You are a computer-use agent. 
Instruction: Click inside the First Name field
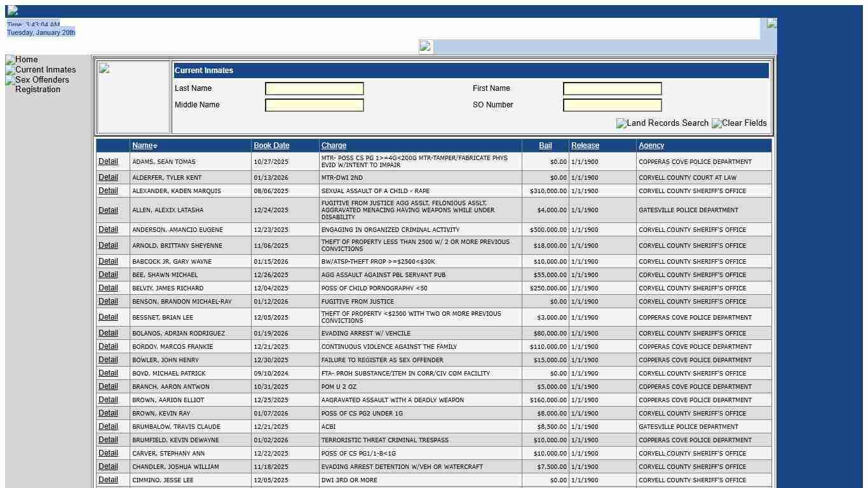click(x=612, y=88)
